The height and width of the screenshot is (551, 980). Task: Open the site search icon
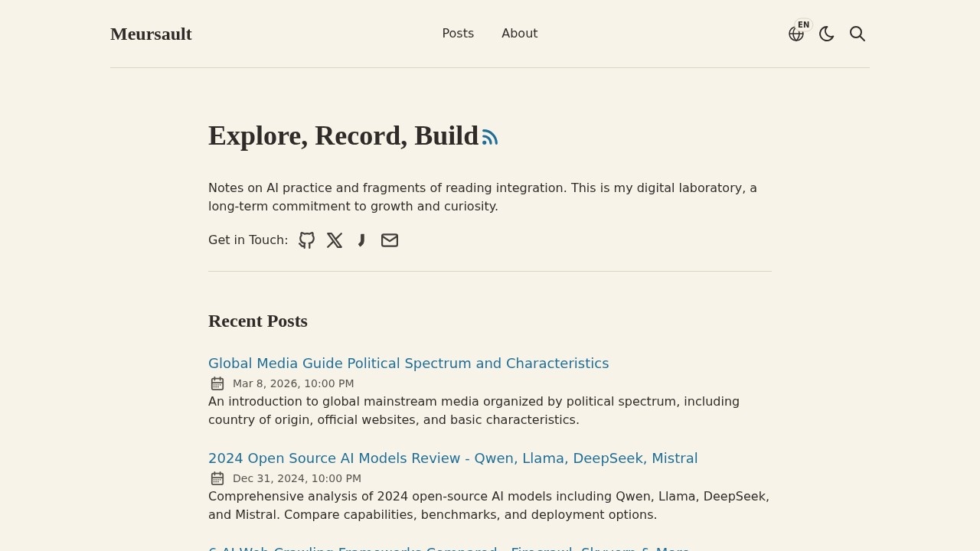[x=857, y=34]
